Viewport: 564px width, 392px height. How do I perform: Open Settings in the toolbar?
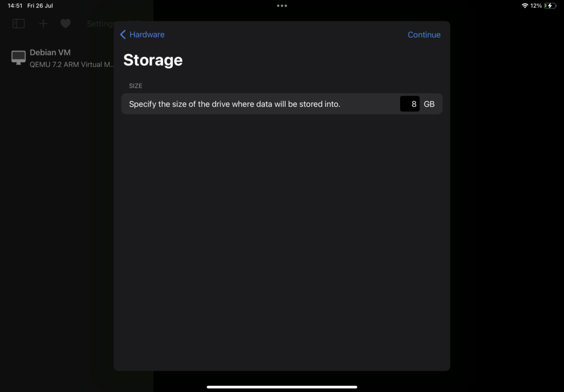101,24
